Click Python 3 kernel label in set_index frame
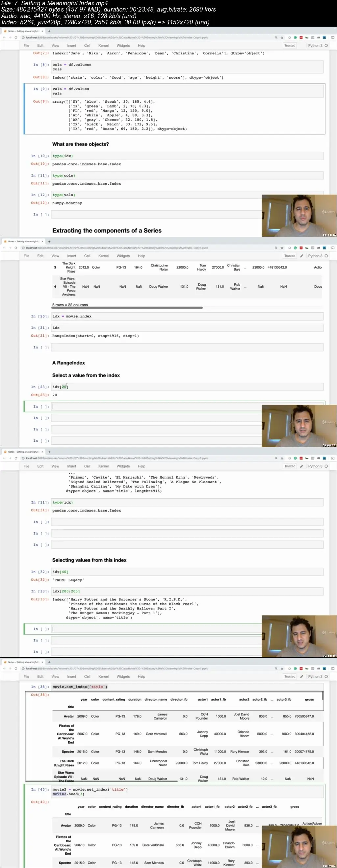 click(315, 676)
